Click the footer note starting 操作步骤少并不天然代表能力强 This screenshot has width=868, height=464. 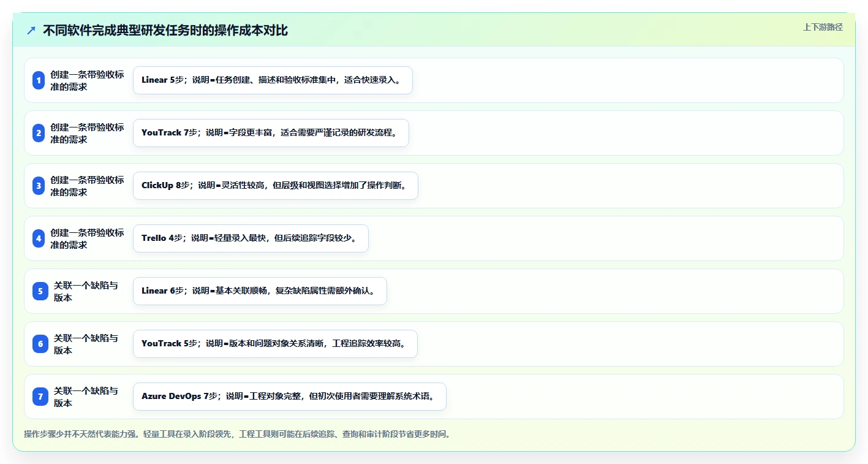(x=238, y=434)
